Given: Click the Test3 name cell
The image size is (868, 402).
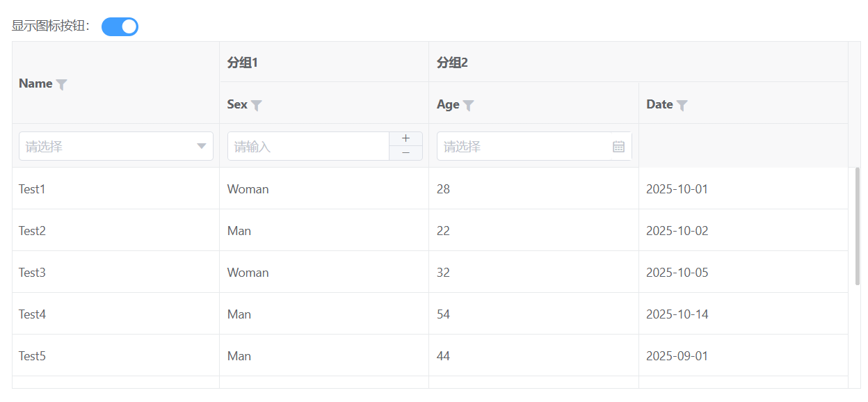Looking at the screenshot, I should 32,273.
